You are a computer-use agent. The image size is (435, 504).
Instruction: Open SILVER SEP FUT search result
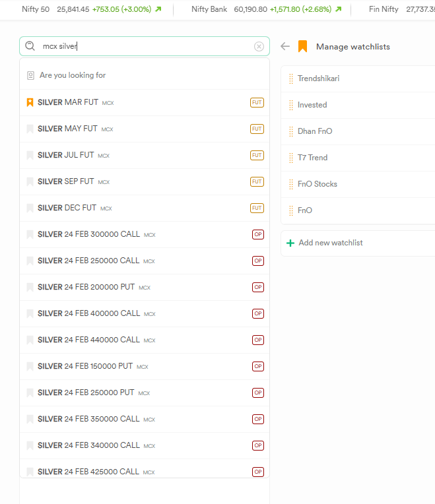click(x=66, y=181)
